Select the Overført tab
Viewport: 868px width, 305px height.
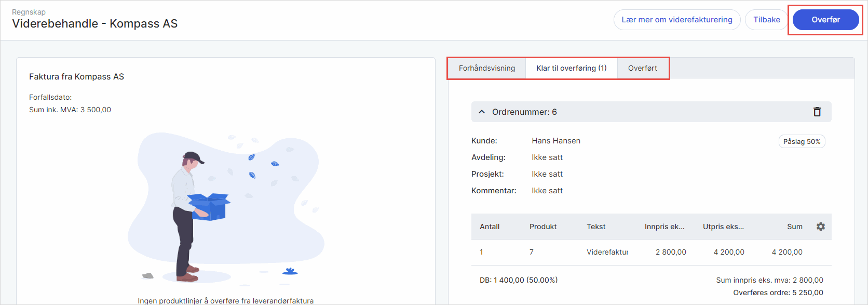(642, 68)
